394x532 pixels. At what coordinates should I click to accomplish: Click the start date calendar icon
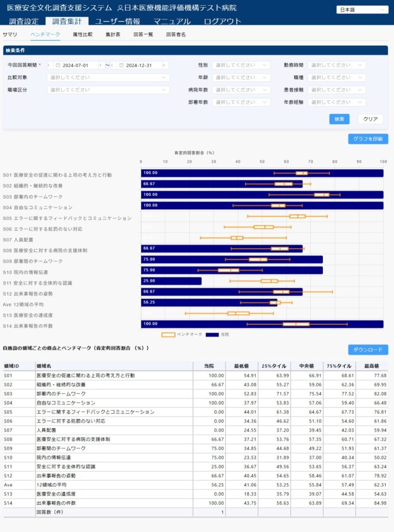point(58,65)
